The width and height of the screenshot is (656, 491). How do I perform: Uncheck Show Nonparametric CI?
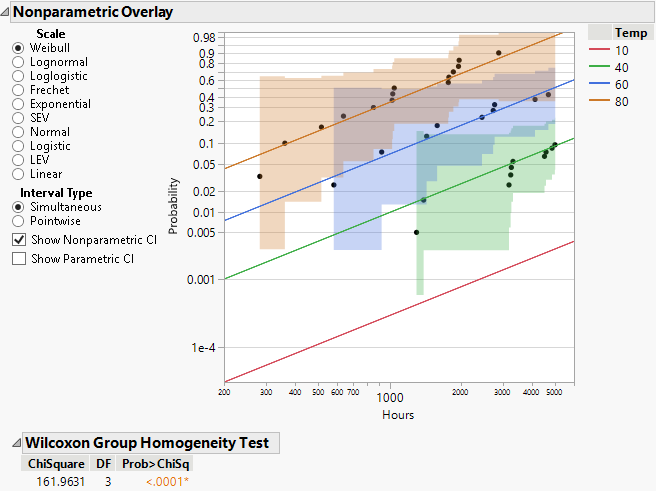(x=19, y=240)
